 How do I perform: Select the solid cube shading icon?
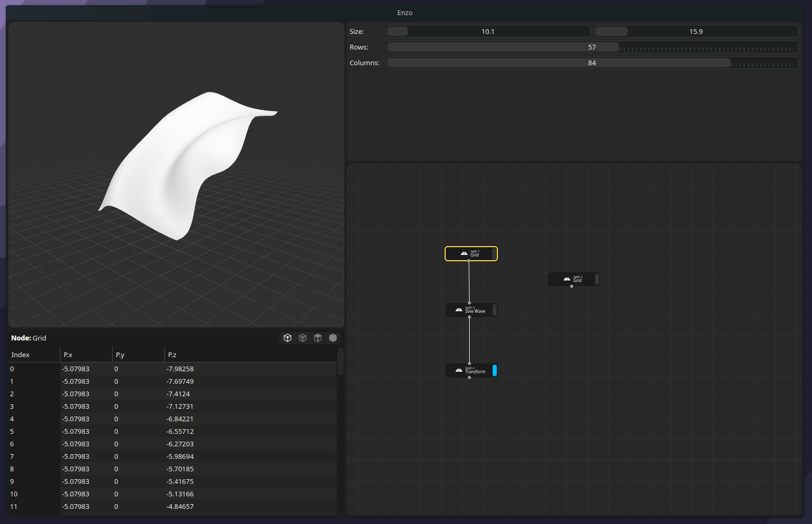coord(318,337)
